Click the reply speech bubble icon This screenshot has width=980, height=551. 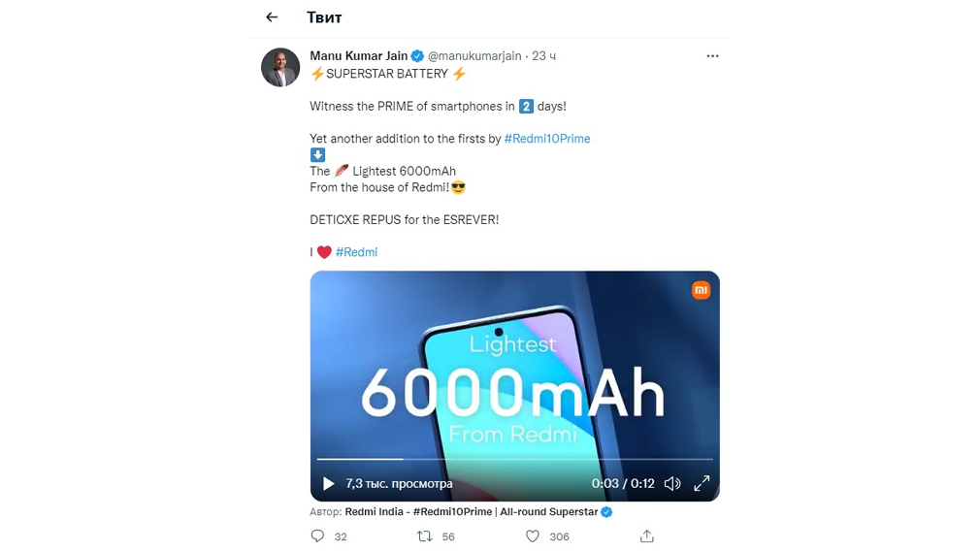pyautogui.click(x=317, y=536)
